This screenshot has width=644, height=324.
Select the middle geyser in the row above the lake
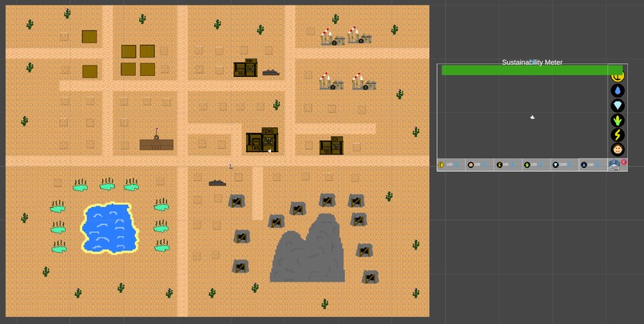click(x=107, y=184)
